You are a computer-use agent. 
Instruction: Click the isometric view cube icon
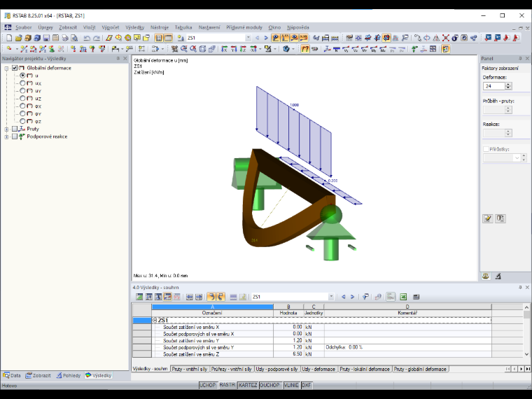[x=202, y=49]
